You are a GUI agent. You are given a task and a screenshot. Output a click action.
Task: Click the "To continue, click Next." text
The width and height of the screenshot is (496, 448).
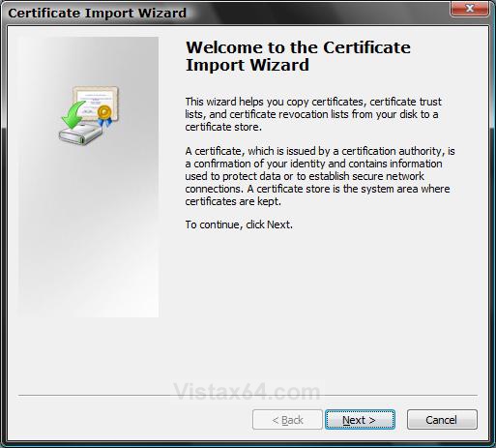239,224
